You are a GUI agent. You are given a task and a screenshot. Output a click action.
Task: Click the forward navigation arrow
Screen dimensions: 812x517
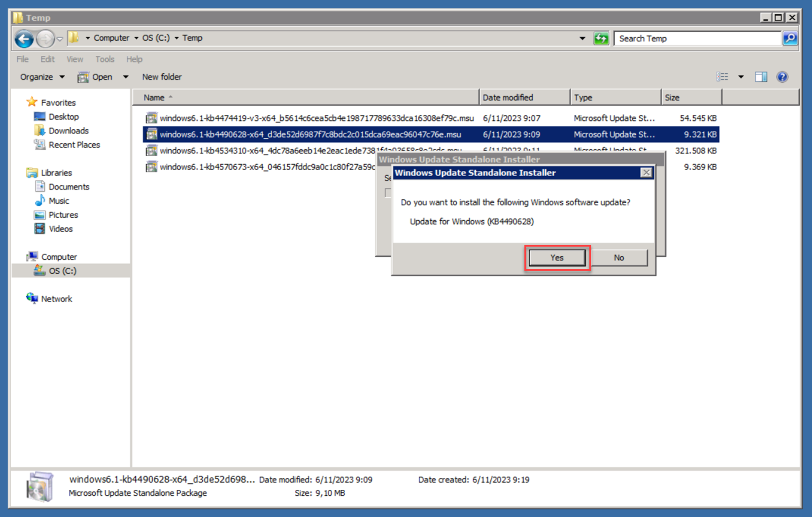click(x=45, y=38)
